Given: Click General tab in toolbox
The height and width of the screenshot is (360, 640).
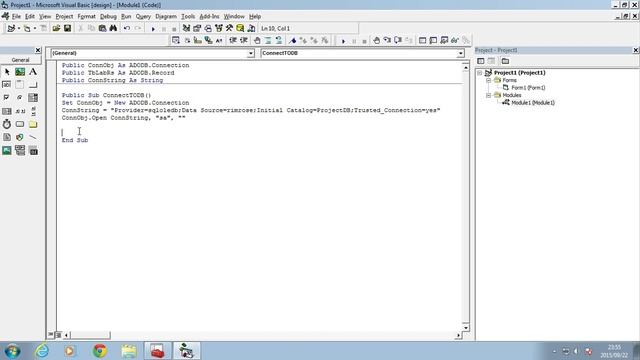Looking at the screenshot, I should coord(20,60).
